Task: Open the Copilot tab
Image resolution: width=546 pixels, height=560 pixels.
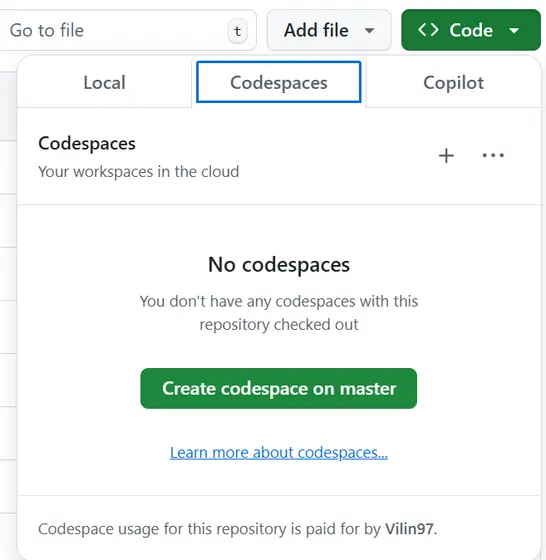Action: pyautogui.click(x=453, y=82)
